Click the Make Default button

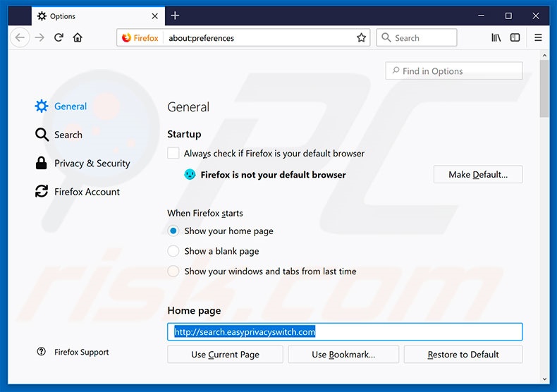[x=478, y=174]
